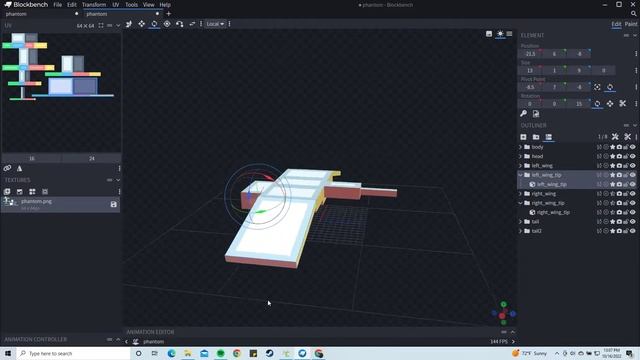
Task: Click the Windows Start button
Action: (8, 353)
